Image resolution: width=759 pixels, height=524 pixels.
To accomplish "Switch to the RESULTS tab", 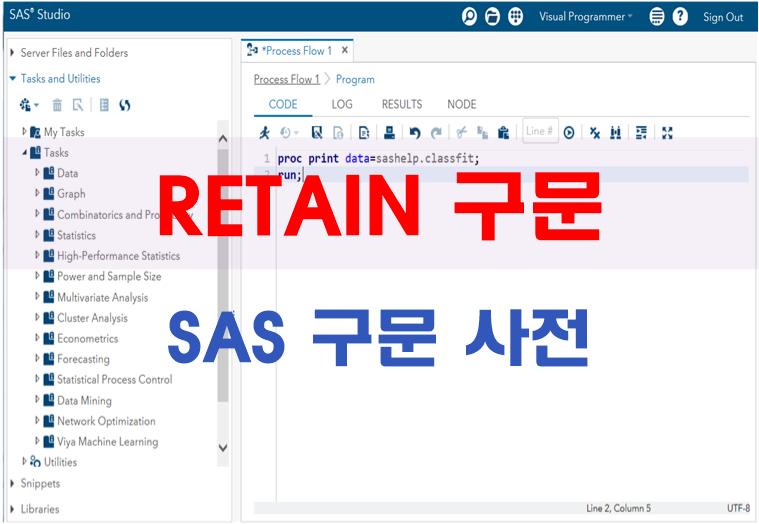I will (402, 104).
